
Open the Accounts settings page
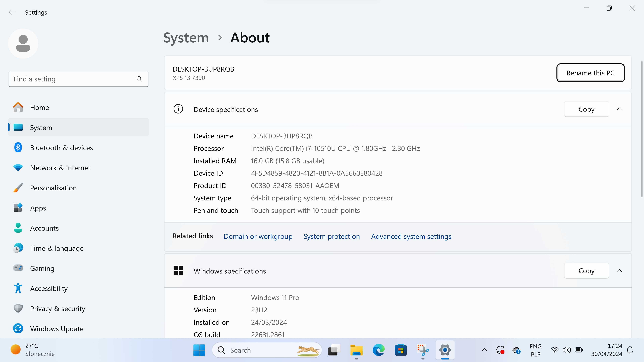78,228
